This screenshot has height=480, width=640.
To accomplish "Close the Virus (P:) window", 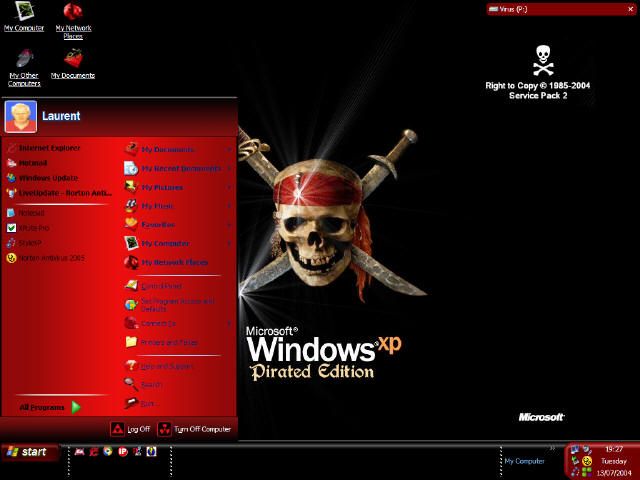I will (x=630, y=9).
